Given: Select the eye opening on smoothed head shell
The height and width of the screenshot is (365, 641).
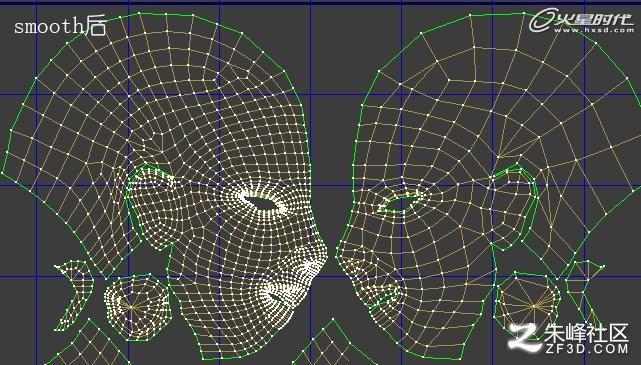Looking at the screenshot, I should (261, 202).
